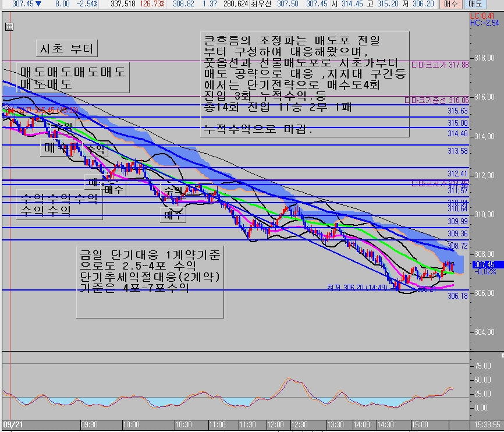
Task: Click the 디마크고가 317.88 line label
Action: (x=440, y=65)
